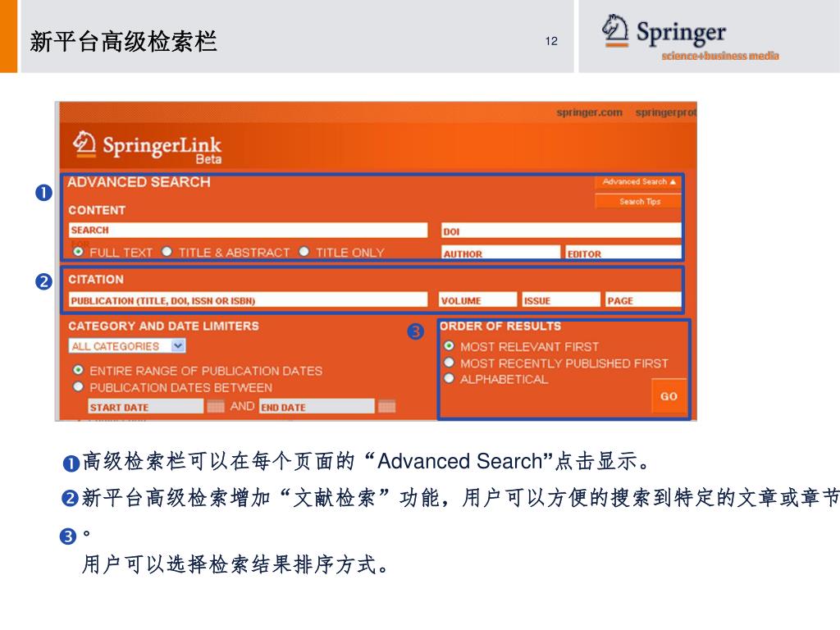Click the PUBLICATION title/DOI/ISSN field
This screenshot has width=840, height=630.
coord(248,300)
